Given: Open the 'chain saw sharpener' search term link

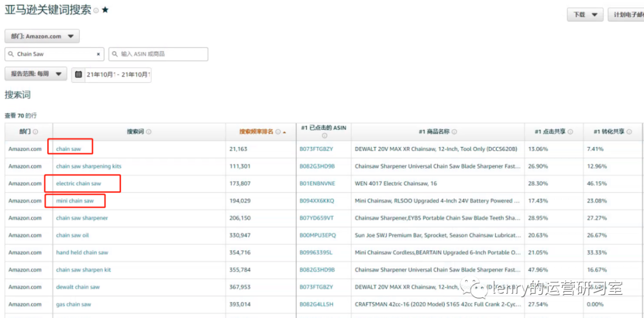Looking at the screenshot, I should click(x=82, y=218).
